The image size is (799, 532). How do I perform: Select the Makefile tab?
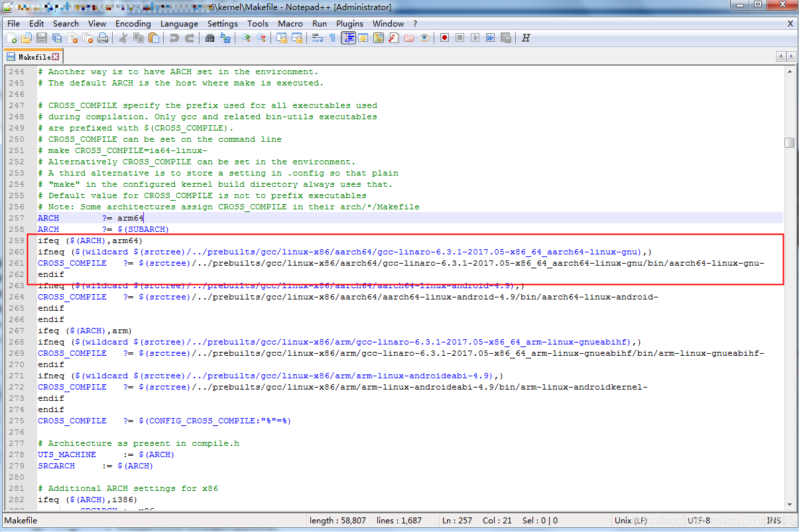coord(33,57)
